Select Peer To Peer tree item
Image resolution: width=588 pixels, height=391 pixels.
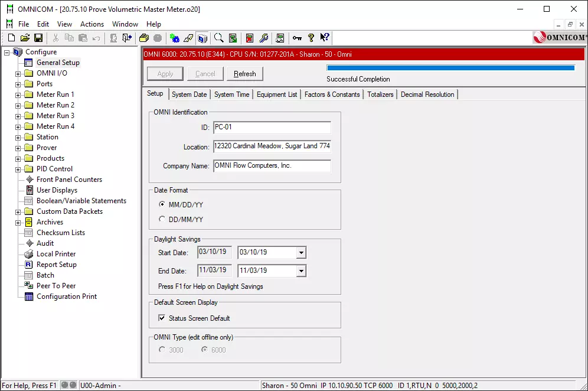(56, 285)
